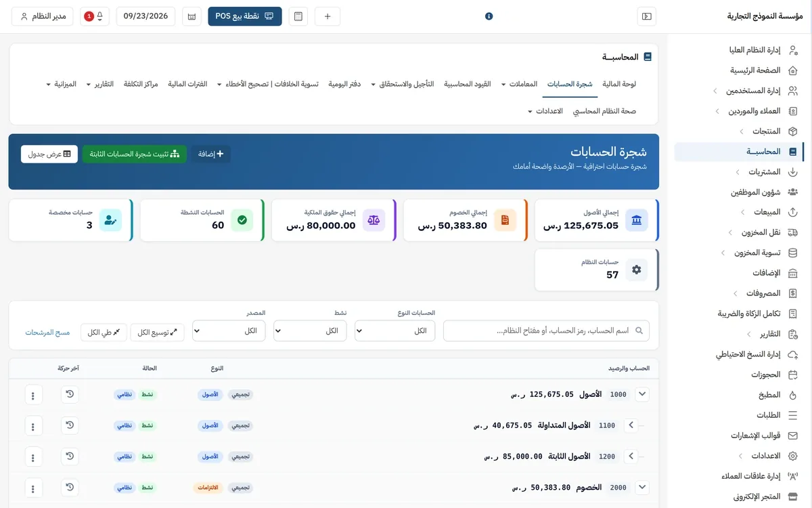
Task: Click the تسوية المخزون database icon in sidebar
Action: pos(793,253)
